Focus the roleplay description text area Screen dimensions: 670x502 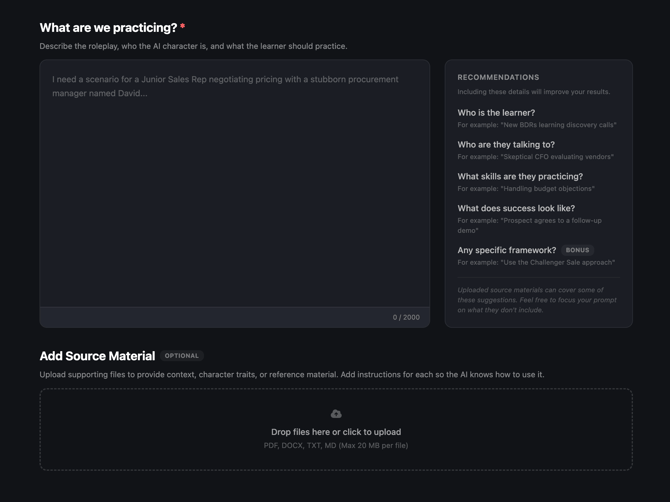click(235, 183)
